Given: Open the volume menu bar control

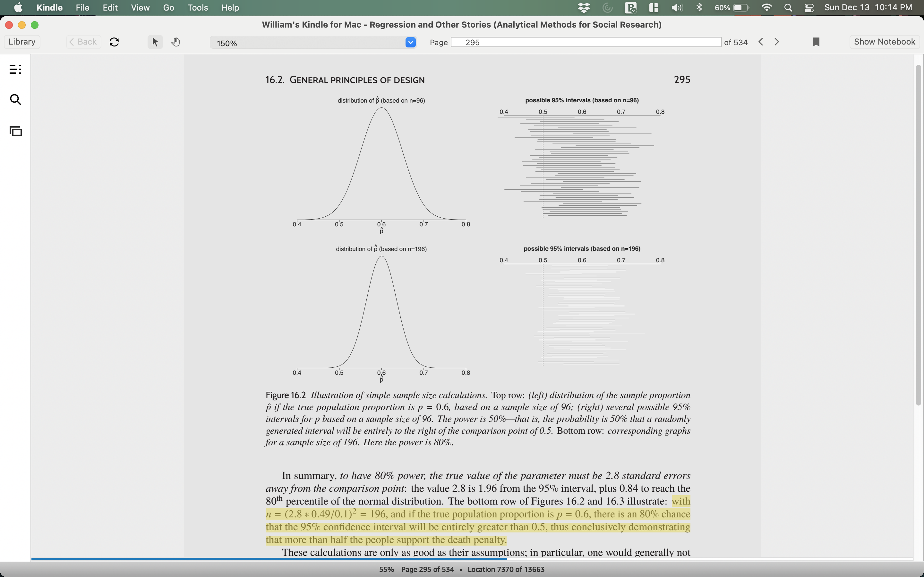Looking at the screenshot, I should click(677, 8).
